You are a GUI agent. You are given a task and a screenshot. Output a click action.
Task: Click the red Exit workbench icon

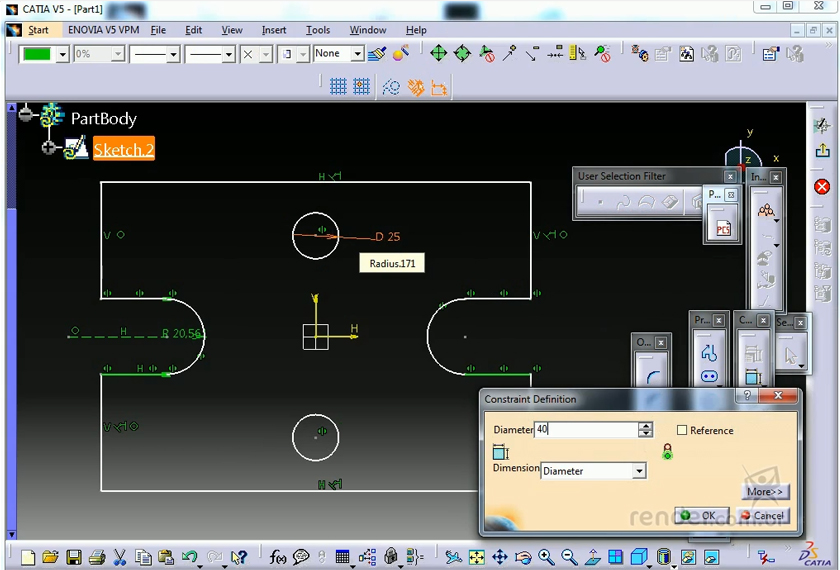822,187
